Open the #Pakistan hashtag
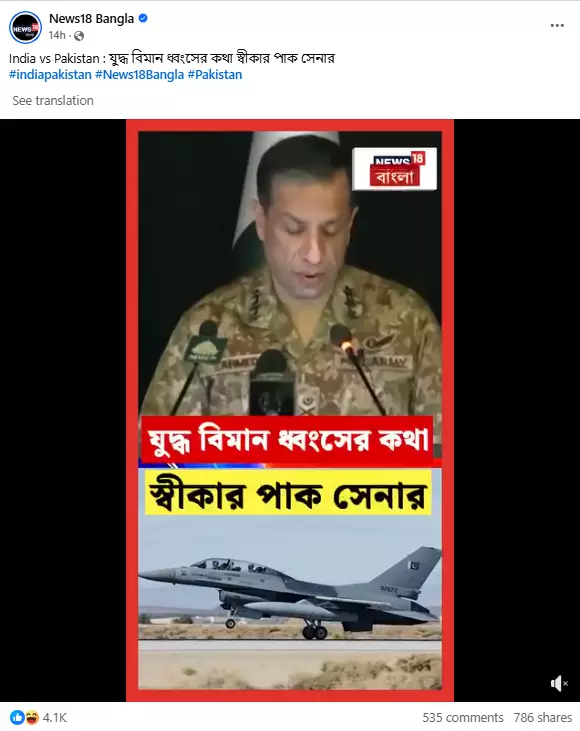Screen dimensions: 580x731 215,75
